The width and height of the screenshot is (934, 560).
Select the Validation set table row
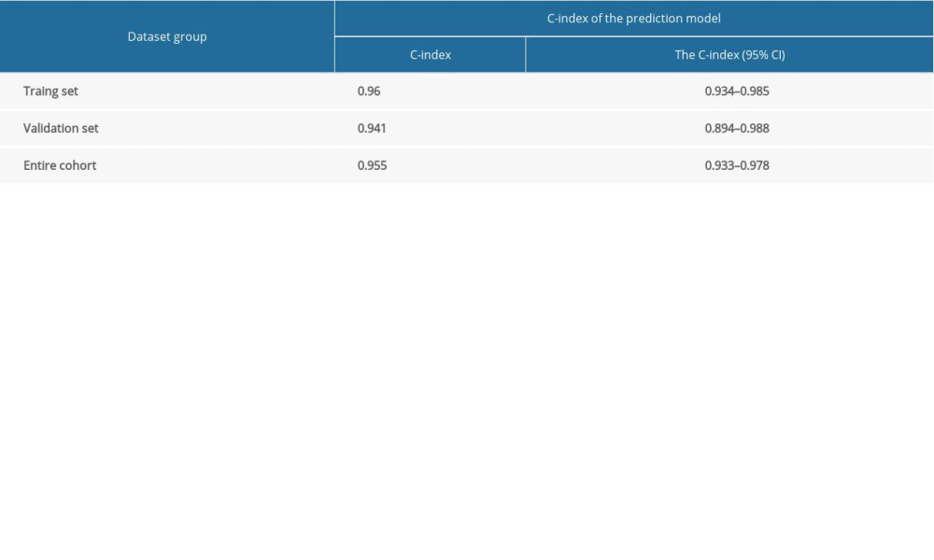(467, 128)
